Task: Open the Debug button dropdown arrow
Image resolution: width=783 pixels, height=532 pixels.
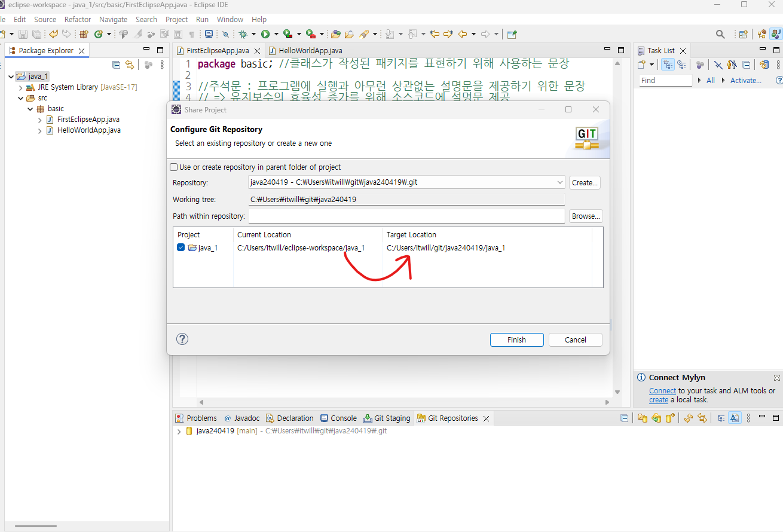Action: (253, 34)
